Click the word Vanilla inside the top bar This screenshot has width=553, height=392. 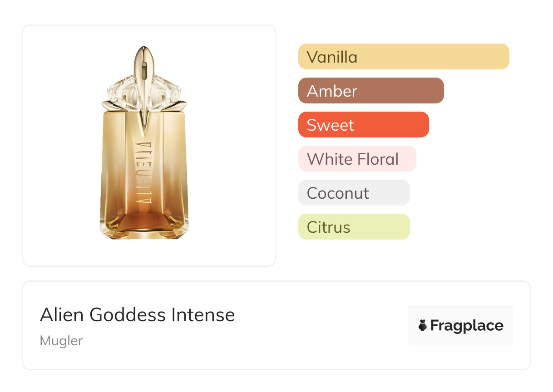[x=332, y=57]
